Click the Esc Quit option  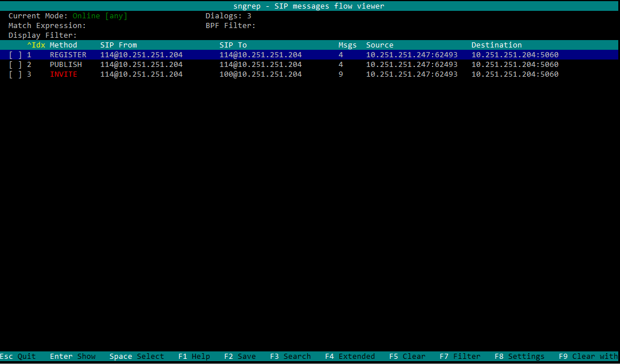click(x=18, y=357)
